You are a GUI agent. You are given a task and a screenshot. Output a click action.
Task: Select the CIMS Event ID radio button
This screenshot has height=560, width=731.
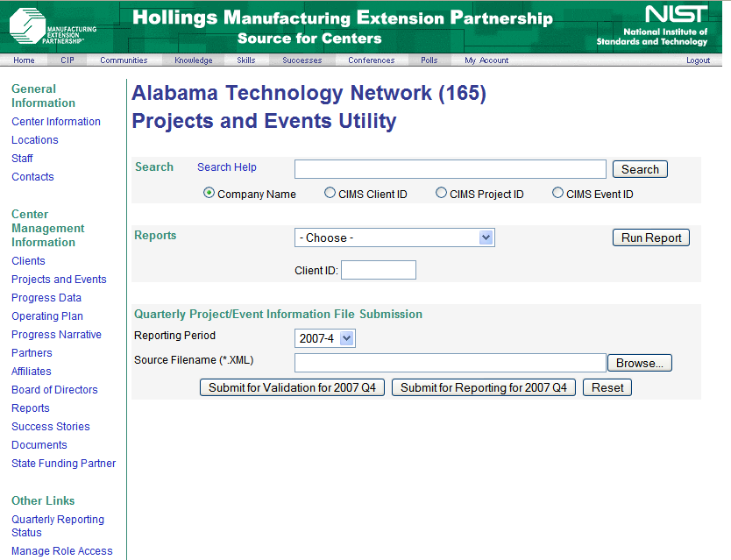[557, 193]
